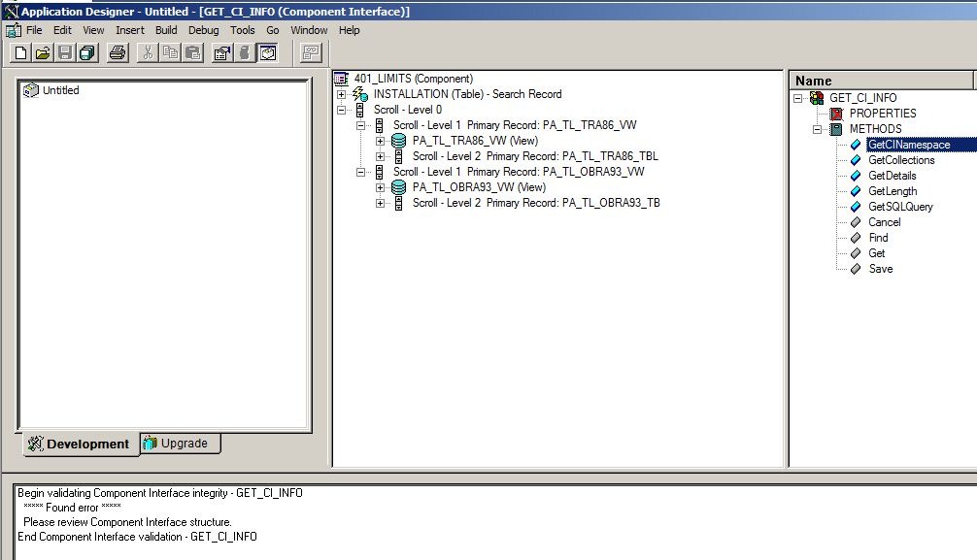Expand the PA_TL_OBRA93_VW (View) node

380,187
